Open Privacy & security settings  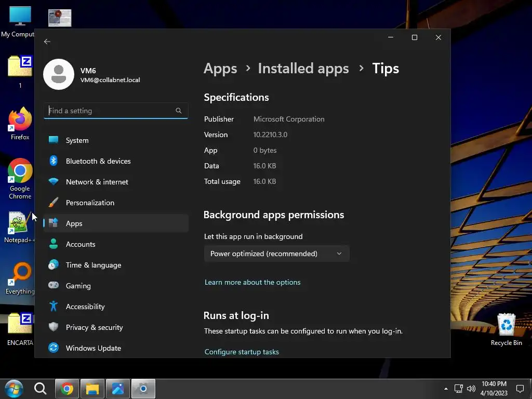point(116,327)
